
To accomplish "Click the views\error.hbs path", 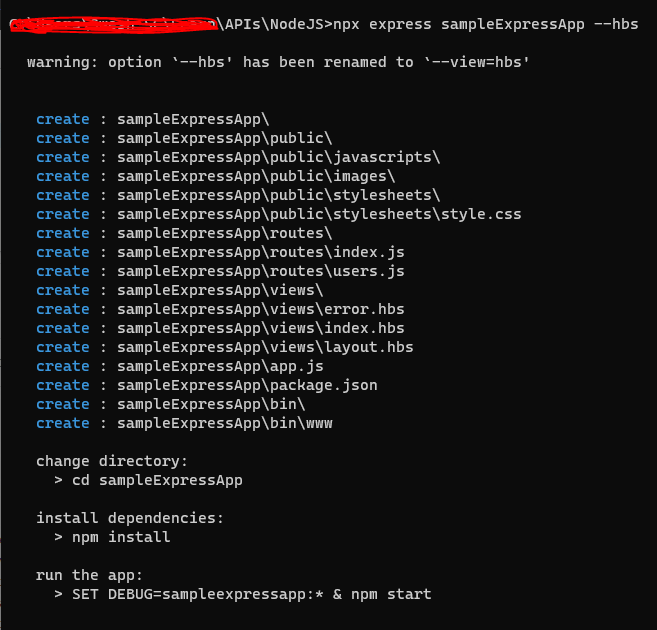I will tap(260, 309).
